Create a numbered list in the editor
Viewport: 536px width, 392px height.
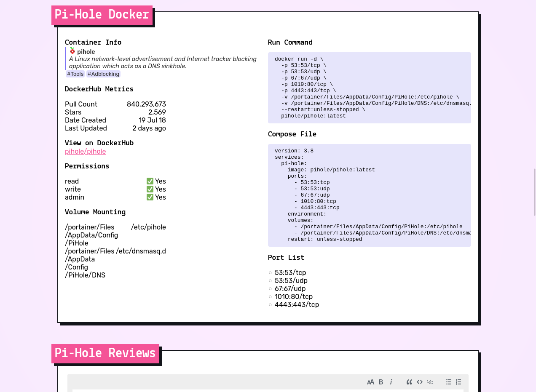point(458,382)
